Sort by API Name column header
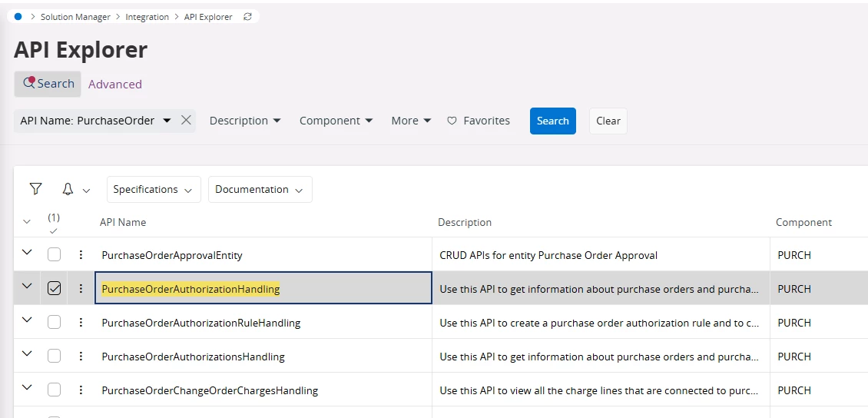 tap(123, 222)
